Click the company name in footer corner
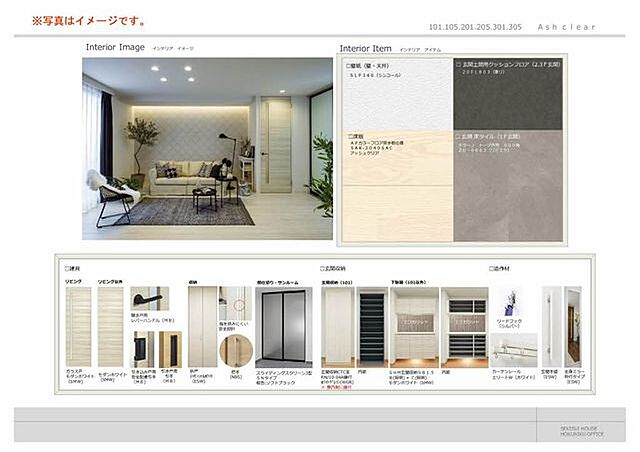This screenshot has width=640, height=452. click(x=582, y=431)
